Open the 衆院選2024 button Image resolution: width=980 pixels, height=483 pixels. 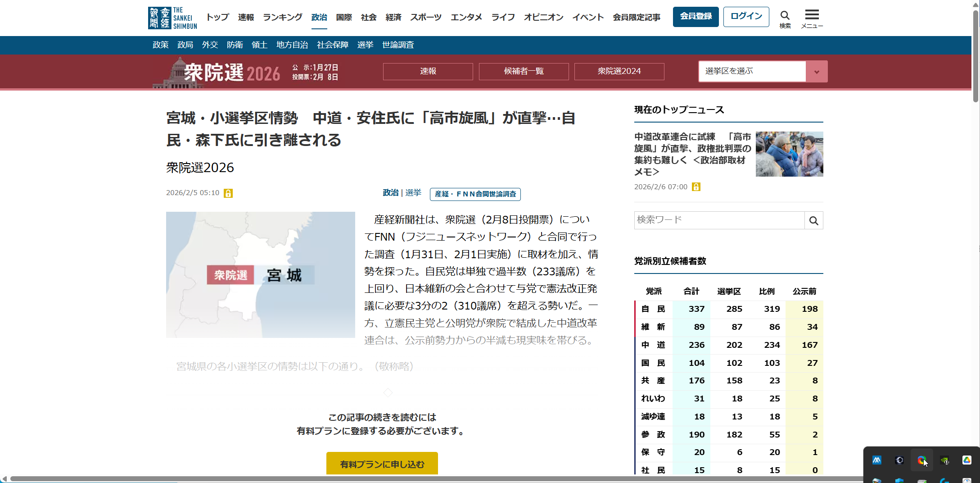click(x=619, y=71)
